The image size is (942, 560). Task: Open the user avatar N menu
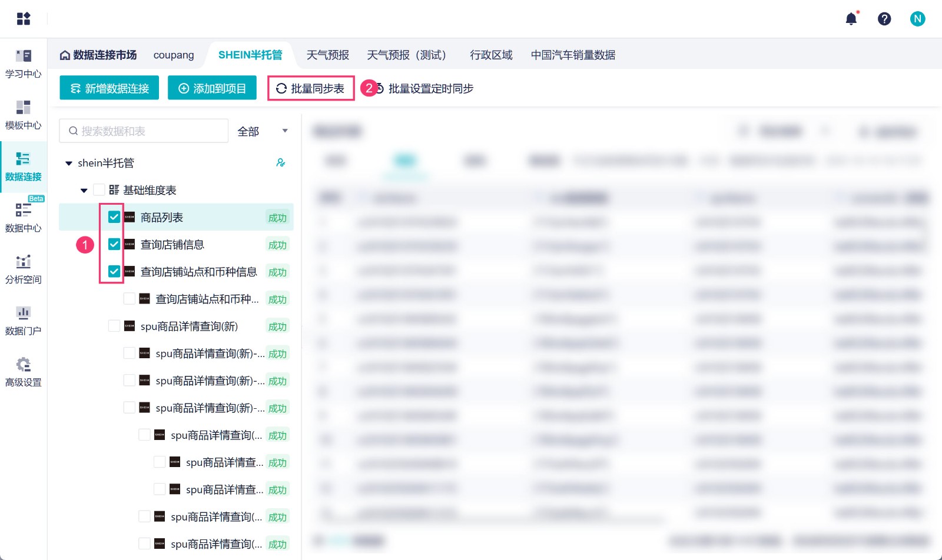point(917,19)
